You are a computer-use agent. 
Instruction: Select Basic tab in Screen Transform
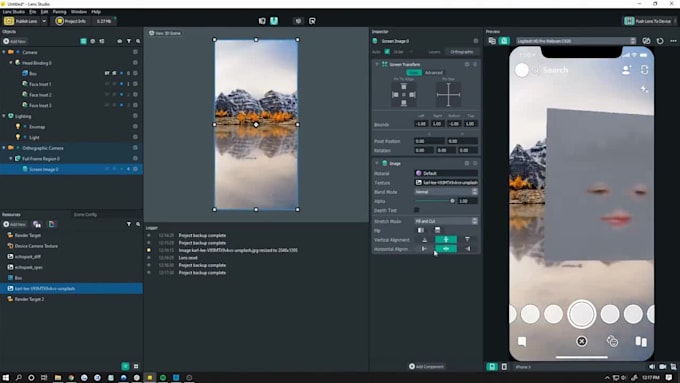click(414, 72)
